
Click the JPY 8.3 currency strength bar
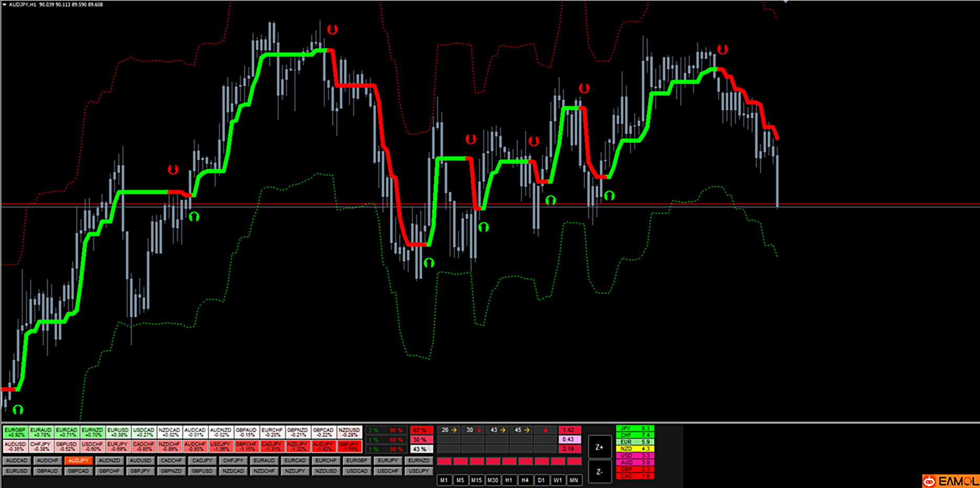pos(634,428)
